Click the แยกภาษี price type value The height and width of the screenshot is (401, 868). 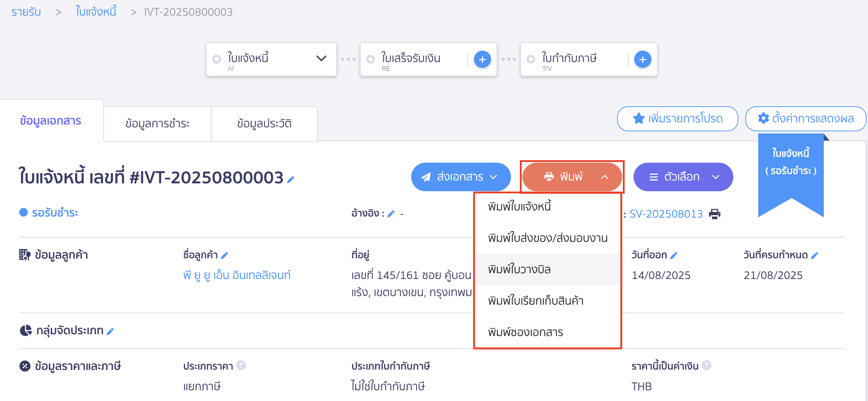(202, 387)
